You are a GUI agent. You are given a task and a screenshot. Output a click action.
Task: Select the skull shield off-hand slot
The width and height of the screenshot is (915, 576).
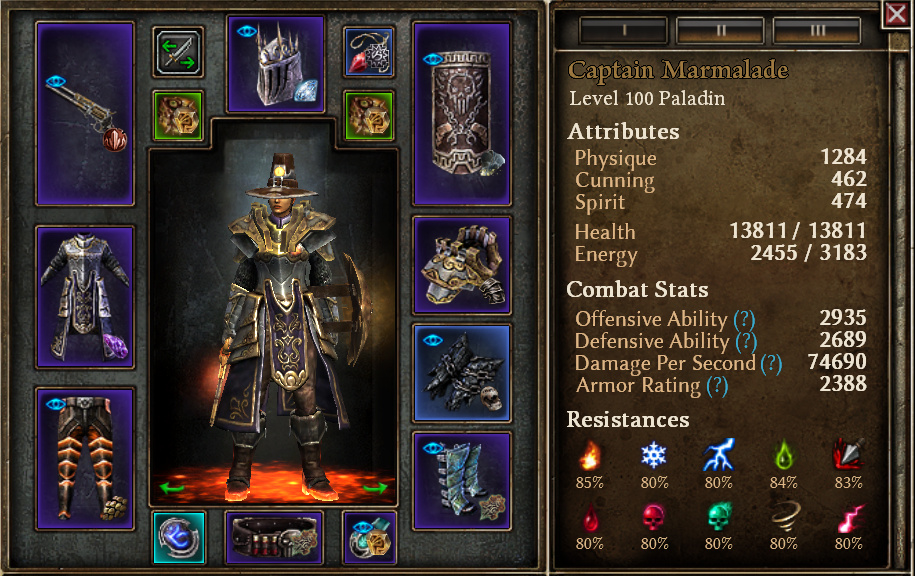click(462, 114)
